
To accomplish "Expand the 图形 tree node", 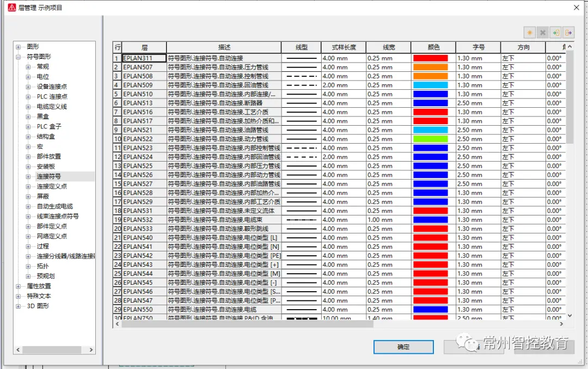I will click(18, 47).
